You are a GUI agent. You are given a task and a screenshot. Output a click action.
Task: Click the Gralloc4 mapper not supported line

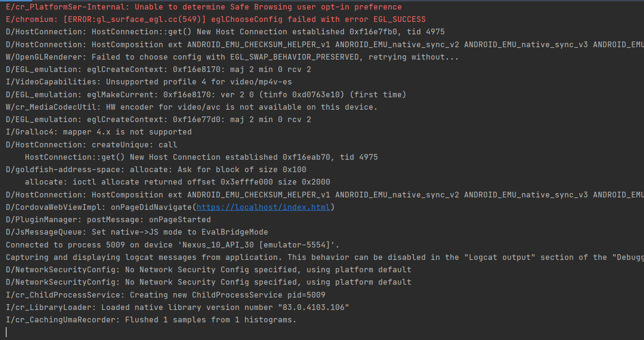pyautogui.click(x=99, y=132)
